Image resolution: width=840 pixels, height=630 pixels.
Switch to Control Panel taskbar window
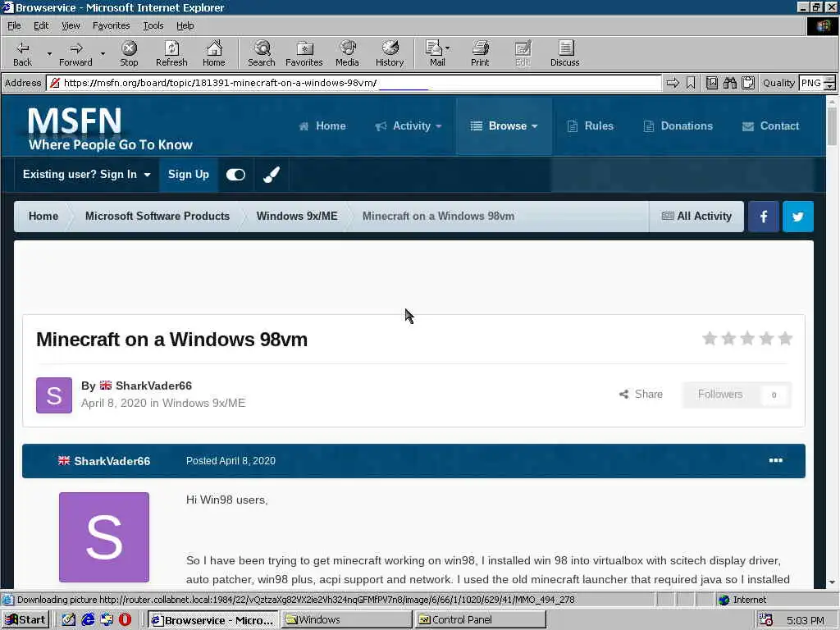pyautogui.click(x=481, y=620)
